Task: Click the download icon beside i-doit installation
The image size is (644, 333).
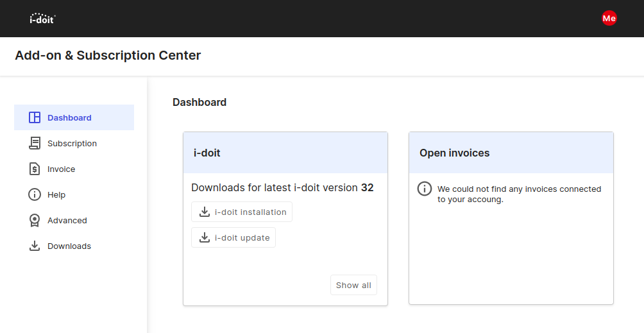Action: (x=205, y=212)
